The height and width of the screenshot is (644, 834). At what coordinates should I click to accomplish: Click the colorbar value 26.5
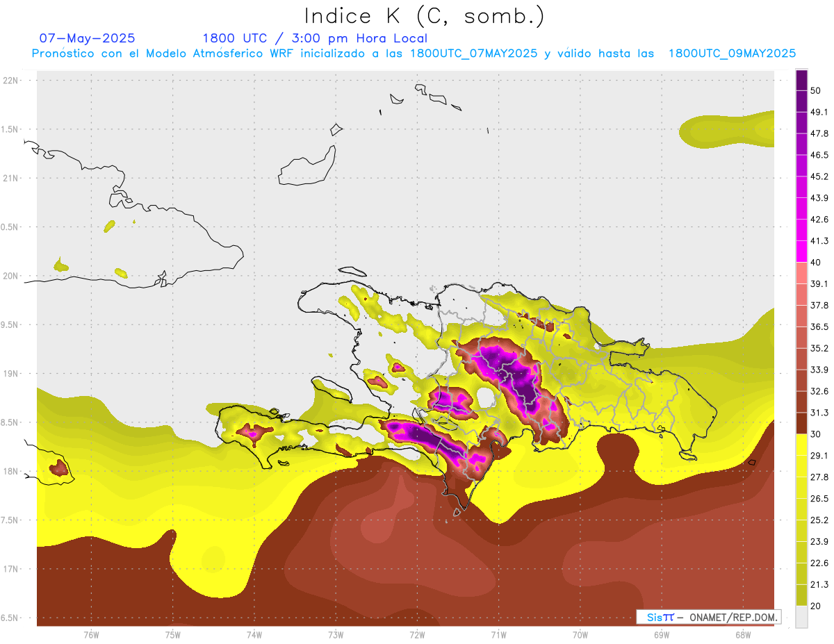(x=819, y=499)
